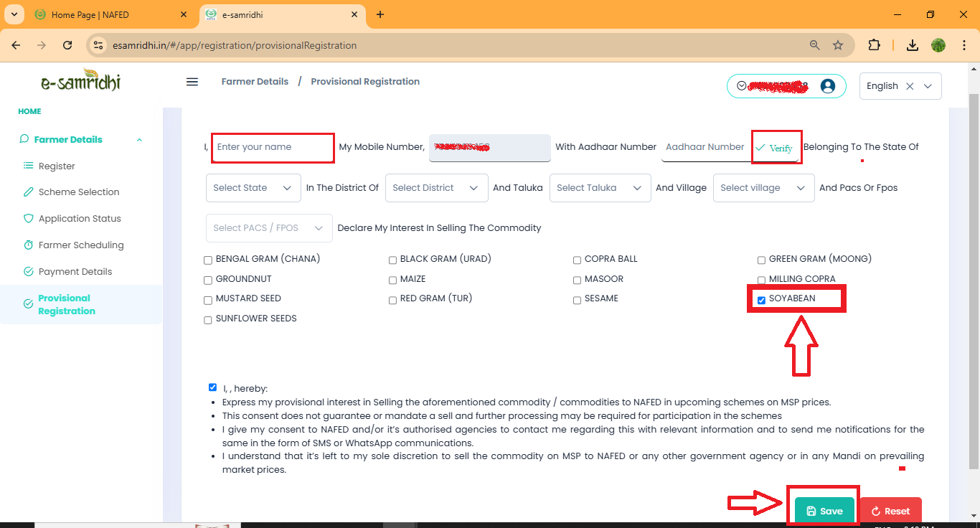The image size is (980, 528).
Task: Open Application Status page
Action: pos(80,218)
